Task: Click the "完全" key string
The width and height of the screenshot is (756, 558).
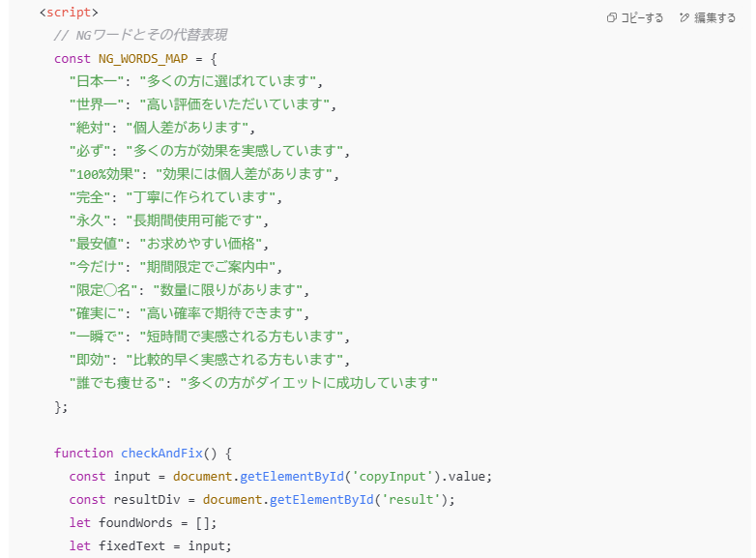Action: click(x=90, y=196)
